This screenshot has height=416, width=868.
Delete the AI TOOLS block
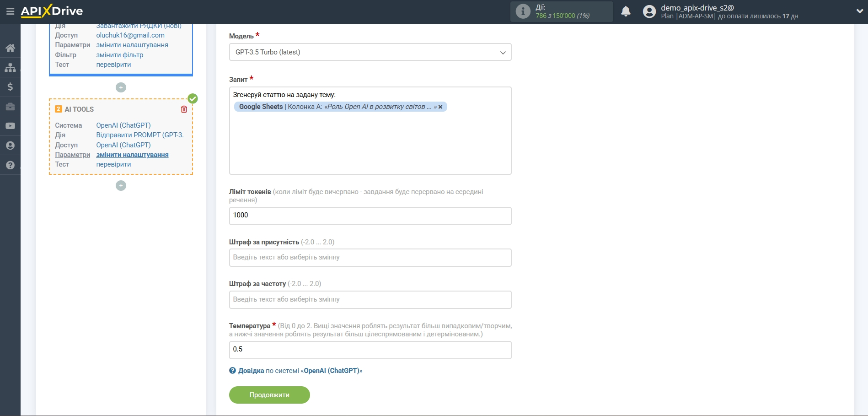click(x=184, y=109)
